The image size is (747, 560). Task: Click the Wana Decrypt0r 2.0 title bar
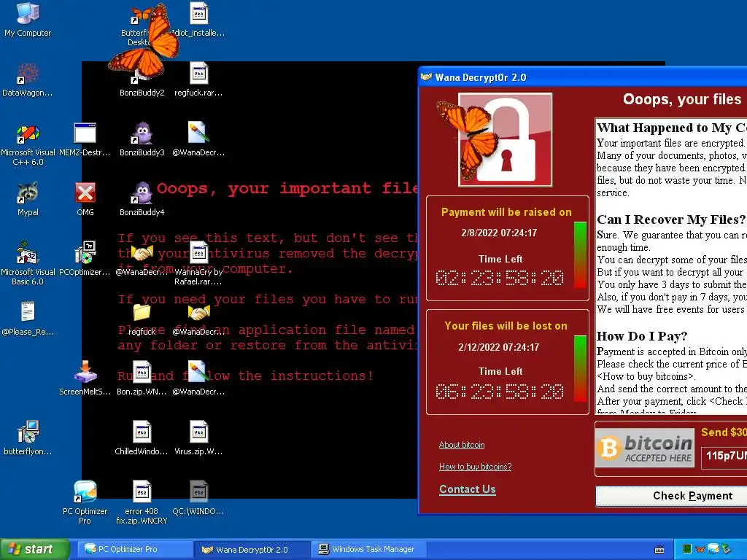click(x=582, y=77)
